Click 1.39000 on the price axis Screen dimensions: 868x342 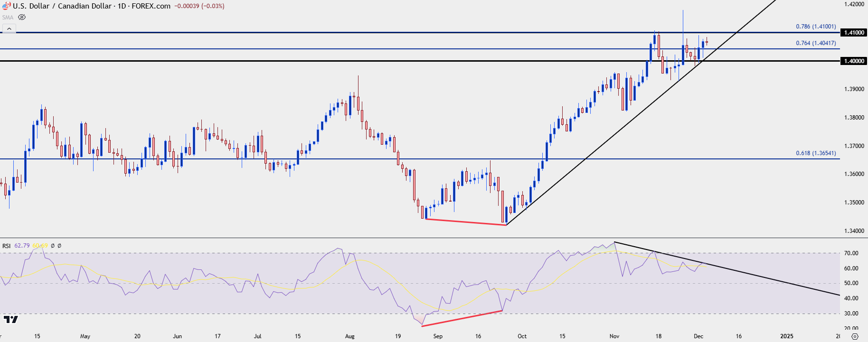coord(854,89)
